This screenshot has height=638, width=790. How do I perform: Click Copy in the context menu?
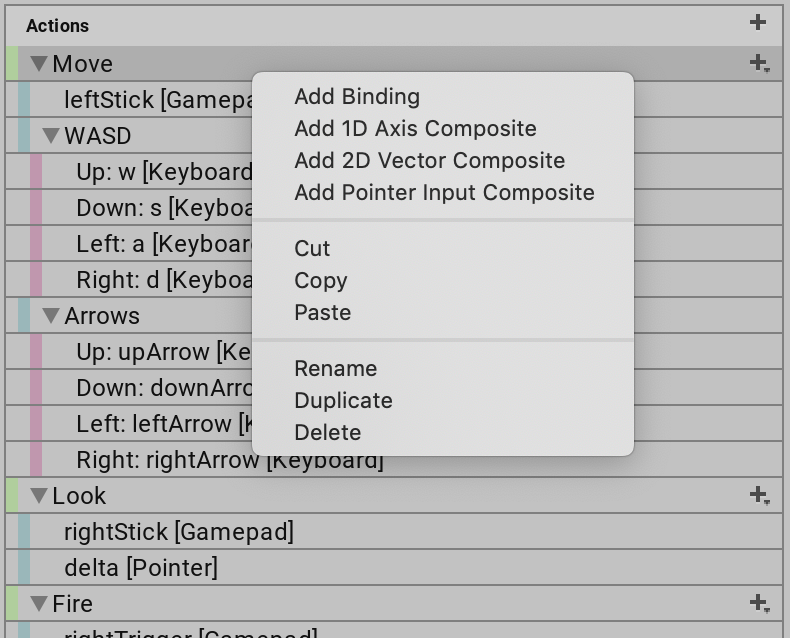pyautogui.click(x=320, y=281)
